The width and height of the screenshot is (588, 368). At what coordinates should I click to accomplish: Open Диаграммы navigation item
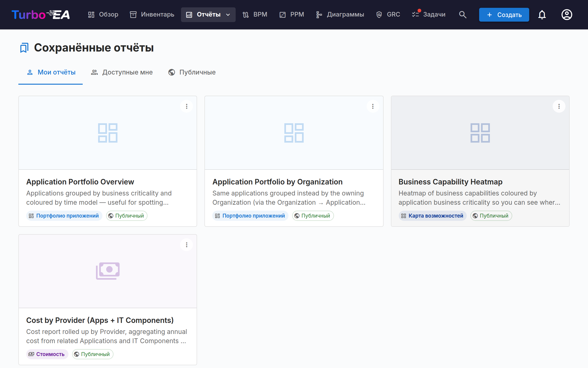tap(340, 14)
